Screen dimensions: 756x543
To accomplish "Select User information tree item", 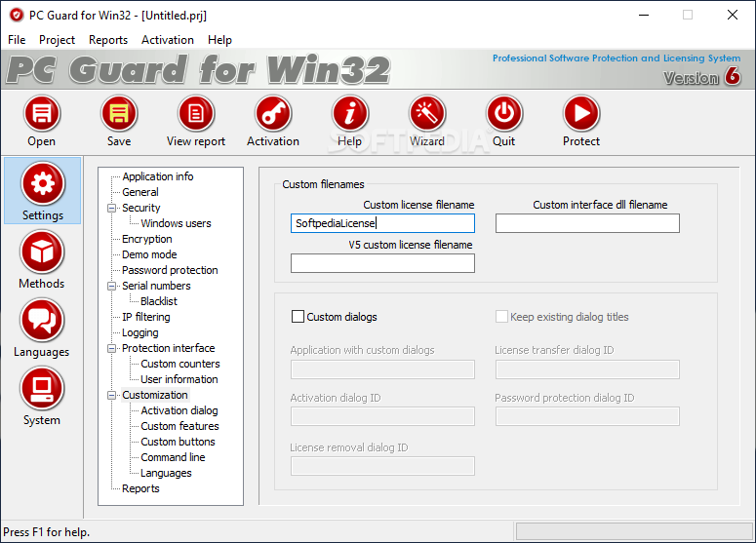I will (179, 379).
